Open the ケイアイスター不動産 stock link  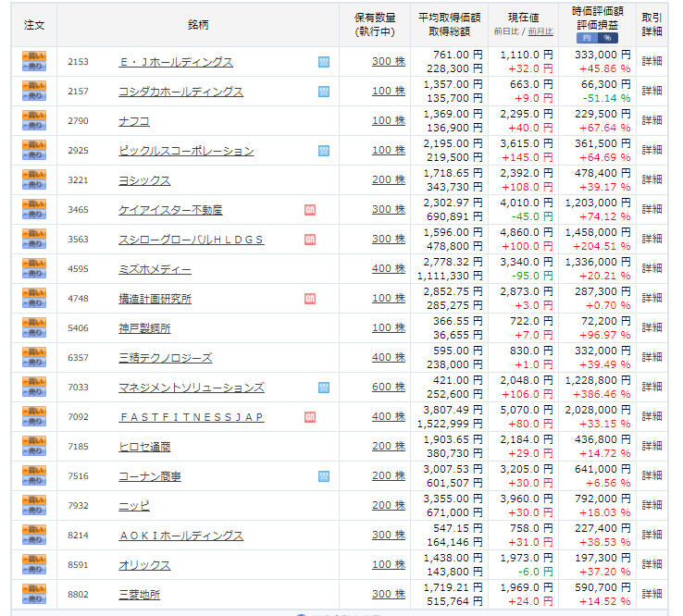[170, 210]
